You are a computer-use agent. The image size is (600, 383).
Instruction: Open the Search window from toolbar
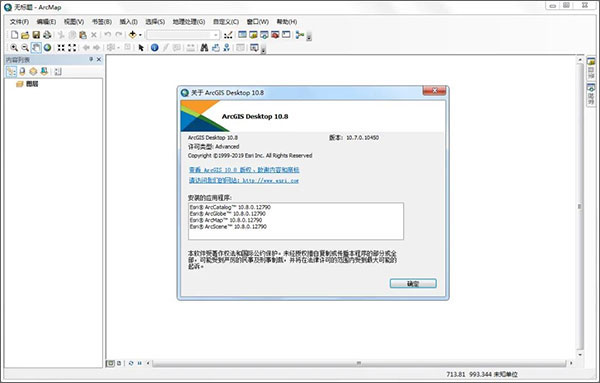tap(264, 35)
